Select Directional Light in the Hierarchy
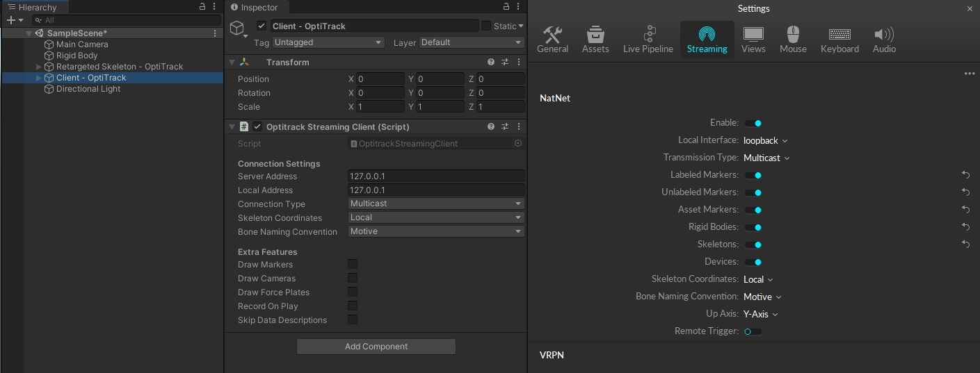Viewport: 980px width, 373px height. (x=88, y=89)
